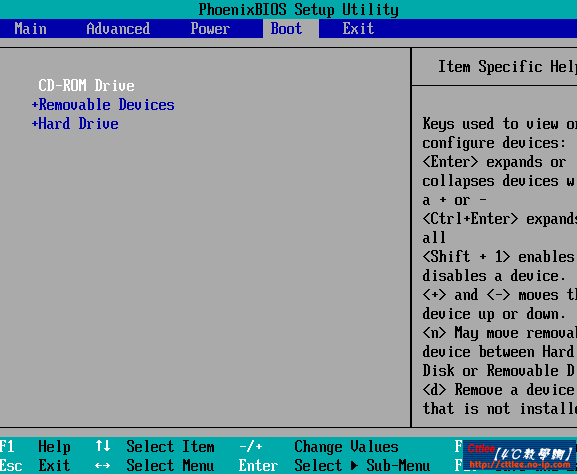577x474 pixels.
Task: Select CD-ROM Drive boot entry
Action: [86, 85]
